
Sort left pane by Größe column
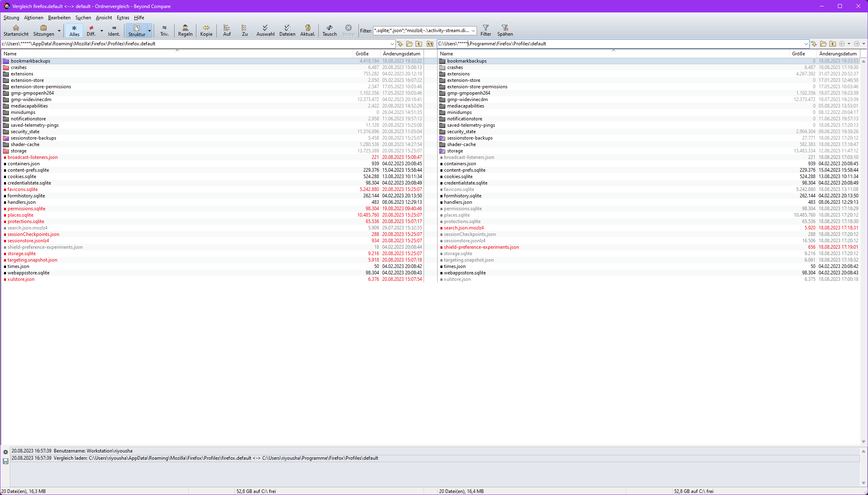pos(362,53)
